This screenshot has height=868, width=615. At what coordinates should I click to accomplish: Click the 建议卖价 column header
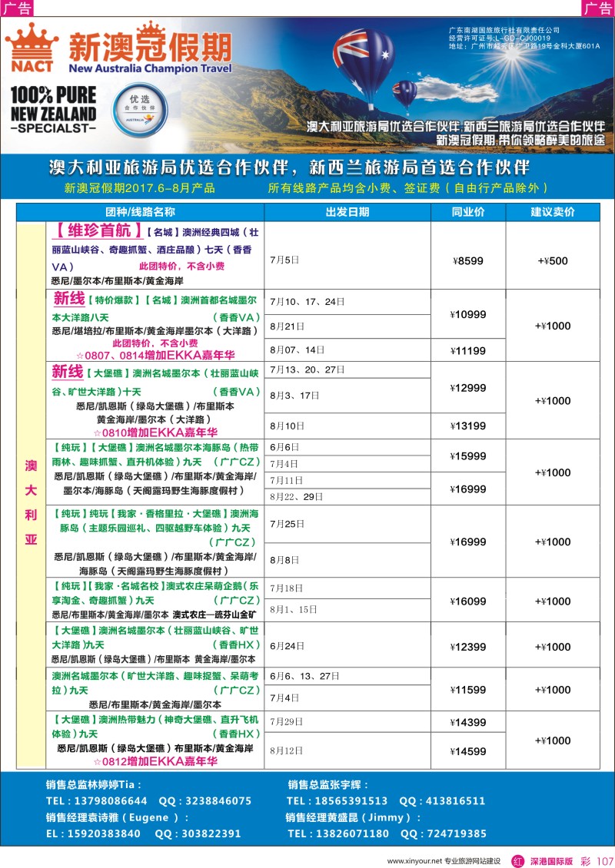553,212
